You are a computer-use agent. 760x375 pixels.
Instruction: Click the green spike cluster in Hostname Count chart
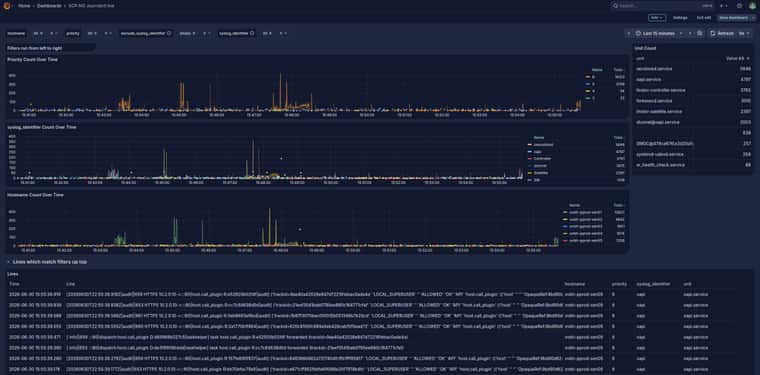(x=120, y=239)
